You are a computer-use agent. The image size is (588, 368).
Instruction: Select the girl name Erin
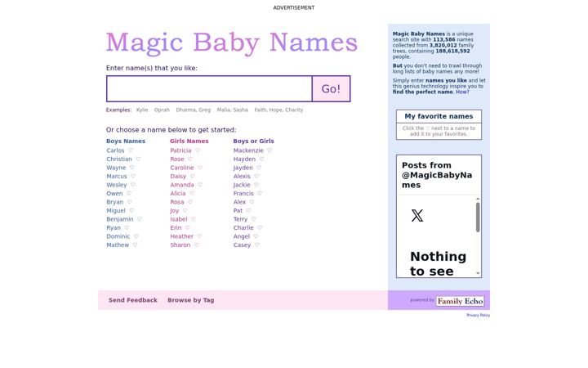(x=176, y=228)
